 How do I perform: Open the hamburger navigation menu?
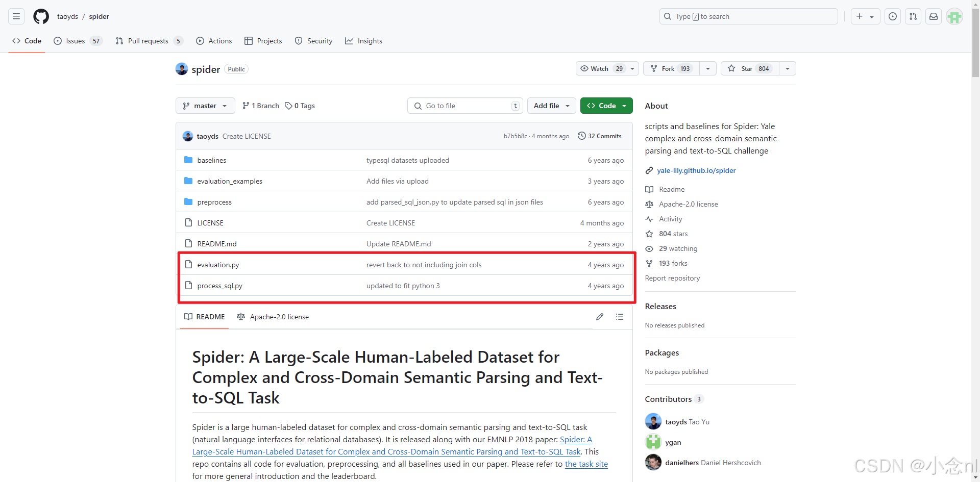(16, 16)
